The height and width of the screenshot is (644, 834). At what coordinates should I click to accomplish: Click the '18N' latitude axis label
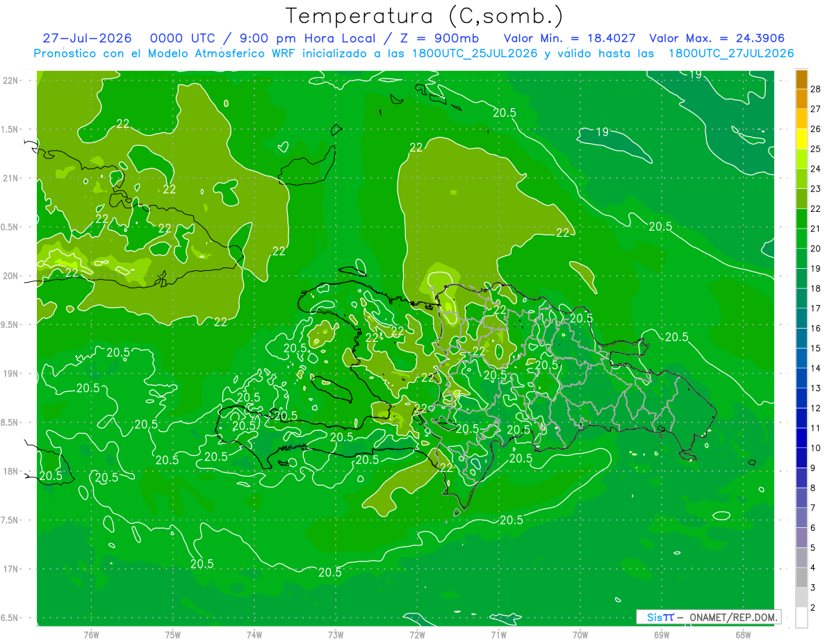(x=11, y=471)
